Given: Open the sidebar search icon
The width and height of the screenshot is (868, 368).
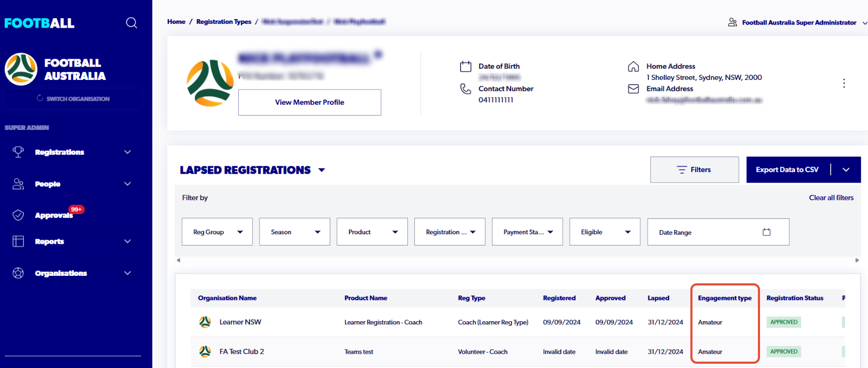Looking at the screenshot, I should point(131,23).
